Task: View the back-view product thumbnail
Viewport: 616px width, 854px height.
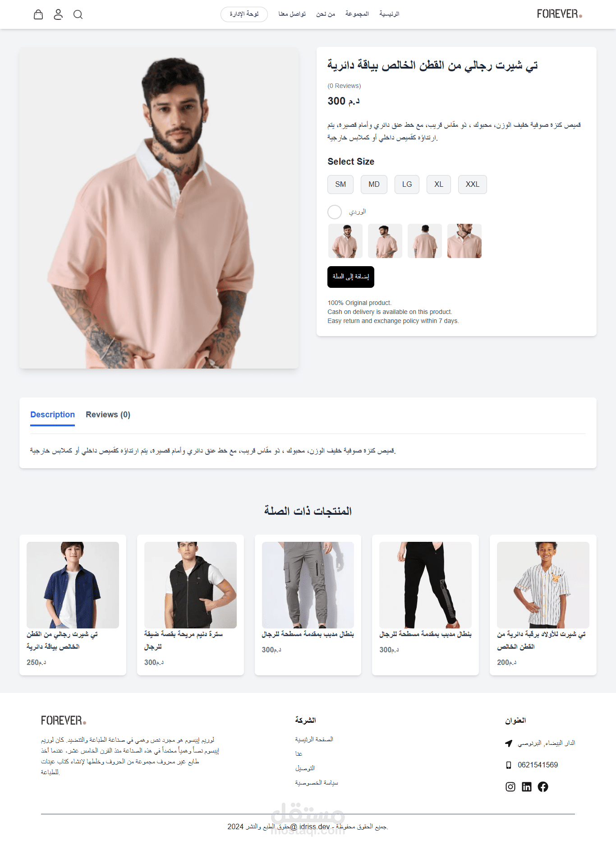Action: point(425,241)
